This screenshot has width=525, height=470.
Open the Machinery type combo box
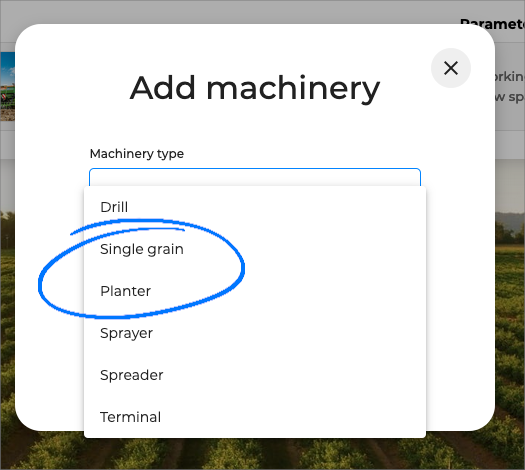[x=255, y=177]
